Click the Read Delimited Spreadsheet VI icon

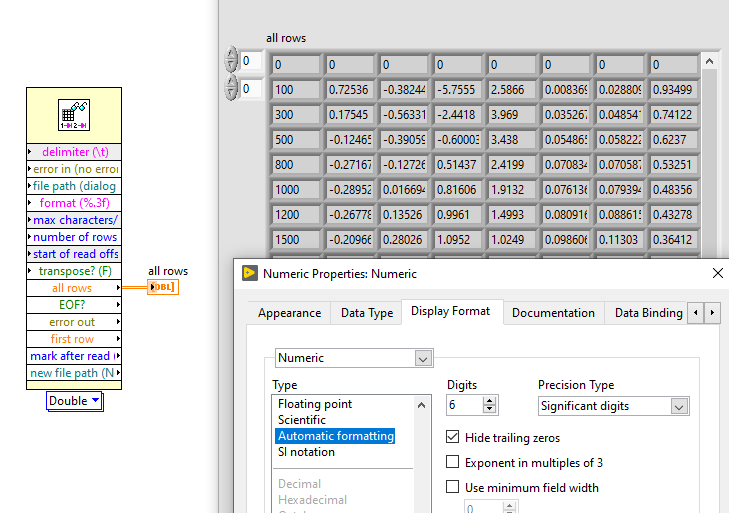75,116
